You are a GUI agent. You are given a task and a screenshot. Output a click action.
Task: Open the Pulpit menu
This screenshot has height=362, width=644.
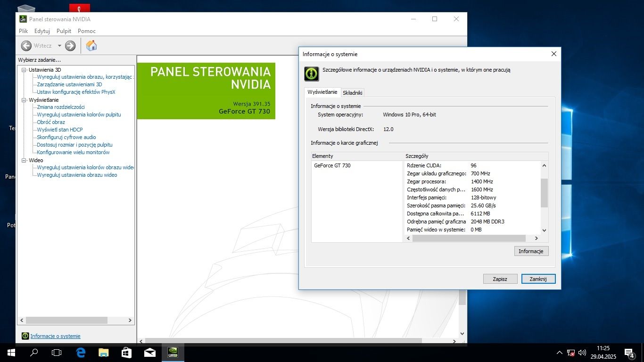(64, 31)
